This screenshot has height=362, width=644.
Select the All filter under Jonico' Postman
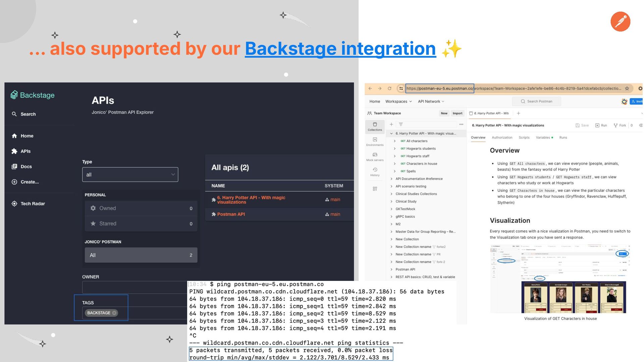141,255
